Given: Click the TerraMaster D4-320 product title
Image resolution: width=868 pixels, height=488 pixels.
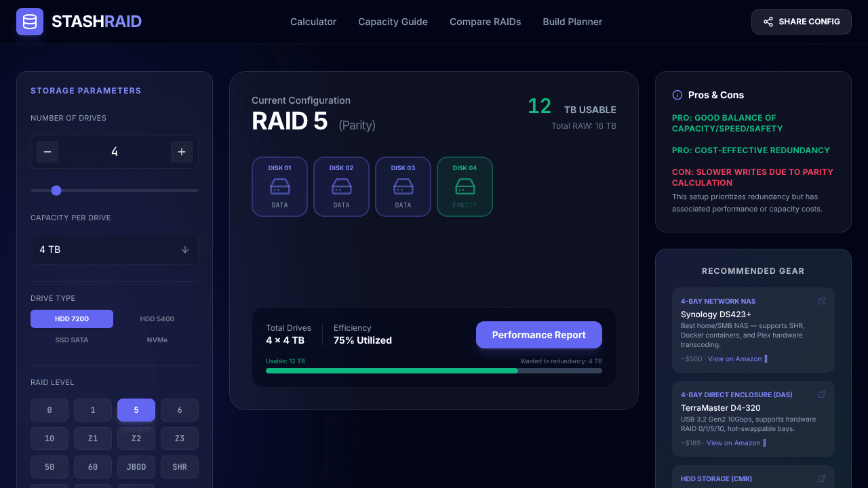Looking at the screenshot, I should [721, 408].
